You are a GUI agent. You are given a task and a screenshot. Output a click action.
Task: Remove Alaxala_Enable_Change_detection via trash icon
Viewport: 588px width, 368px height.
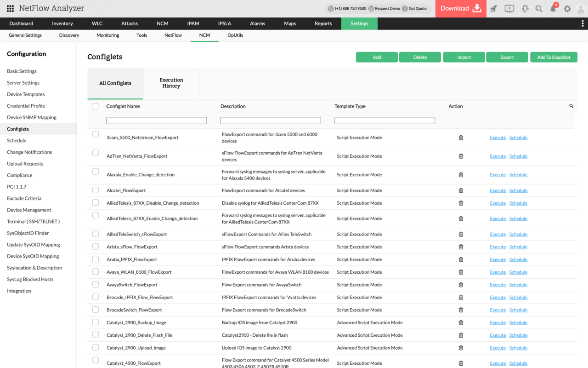pos(461,175)
